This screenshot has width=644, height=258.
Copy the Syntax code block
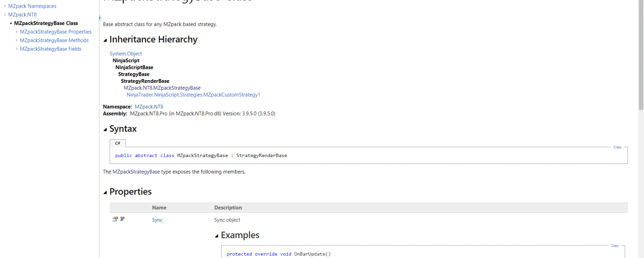[x=617, y=147]
